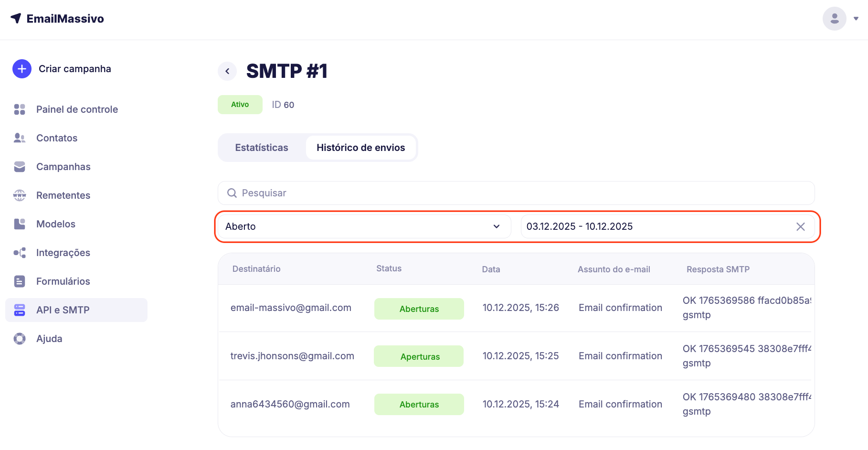Go back using the chevron beside SMTP #1
Image resolution: width=868 pixels, height=450 pixels.
coord(227,71)
